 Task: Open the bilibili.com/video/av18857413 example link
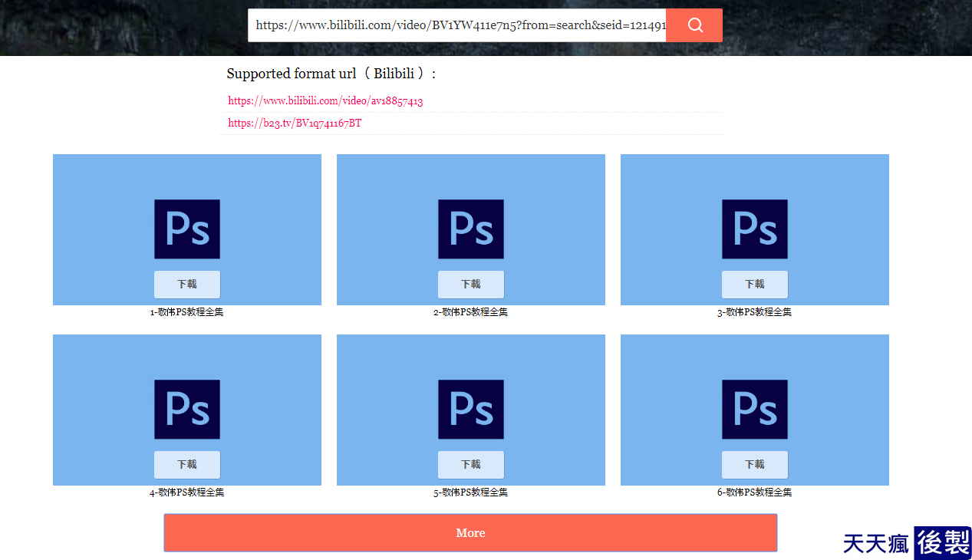[325, 100]
